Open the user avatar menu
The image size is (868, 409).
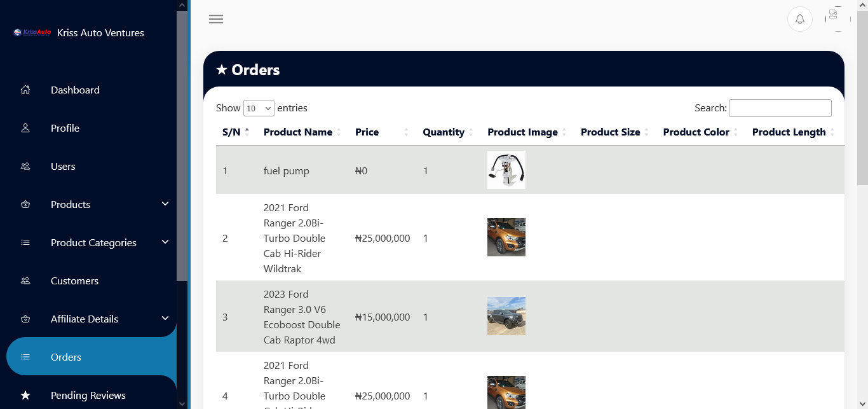837,18
